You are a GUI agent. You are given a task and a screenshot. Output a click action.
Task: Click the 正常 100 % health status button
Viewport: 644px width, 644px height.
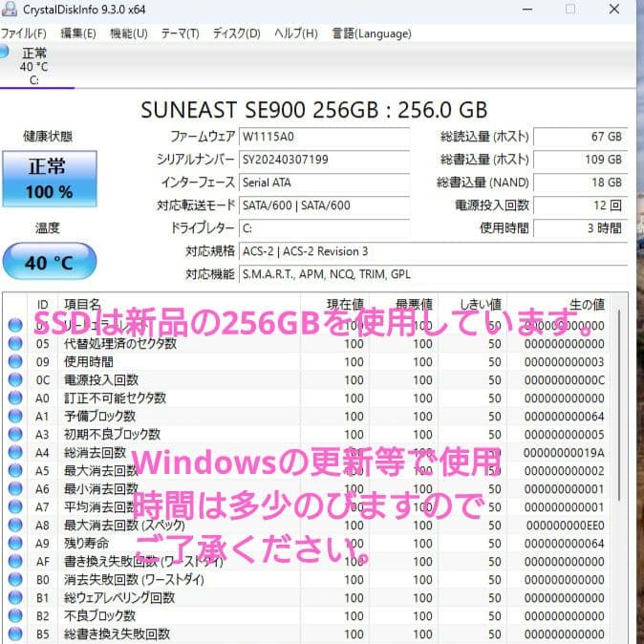[50, 179]
